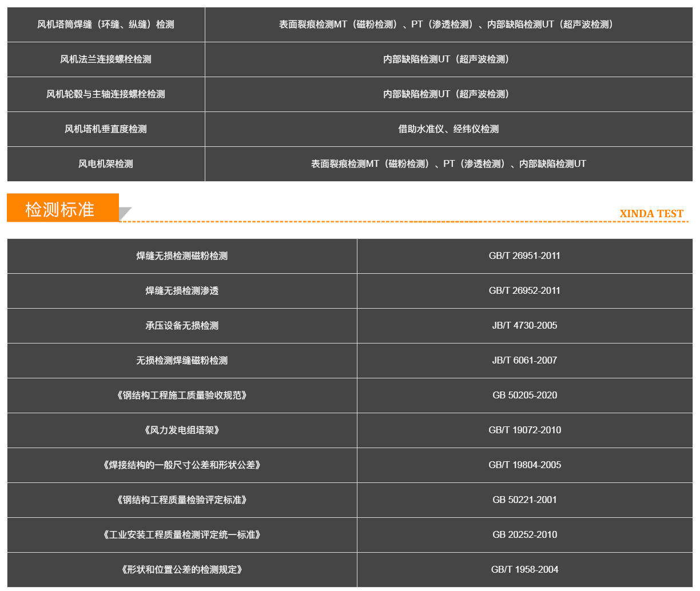Click the GB/T 26951-2011 standard number
700x591 pixels.
(x=524, y=256)
